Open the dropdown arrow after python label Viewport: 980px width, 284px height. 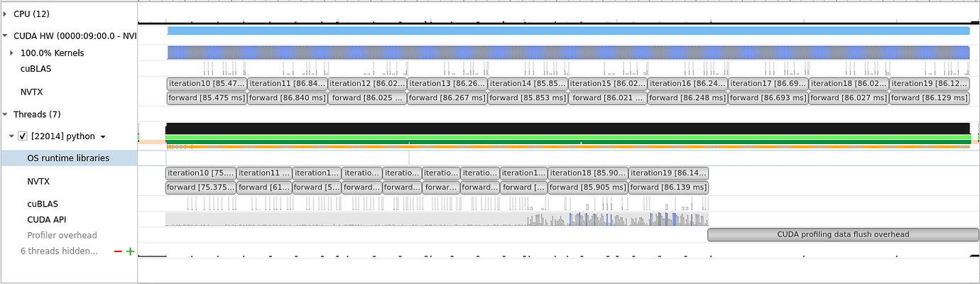point(103,137)
